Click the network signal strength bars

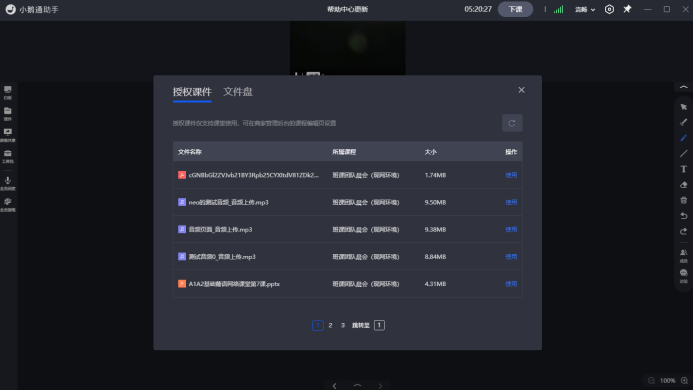559,9
